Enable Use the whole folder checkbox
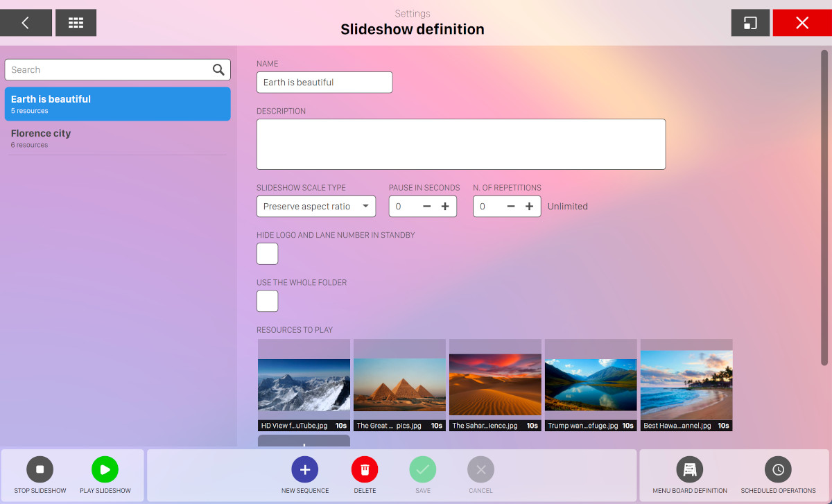Viewport: 832px width, 504px height. pos(268,301)
